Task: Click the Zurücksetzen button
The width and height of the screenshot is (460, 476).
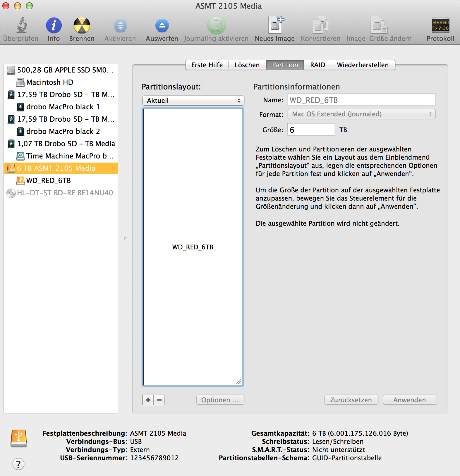Action: click(351, 400)
